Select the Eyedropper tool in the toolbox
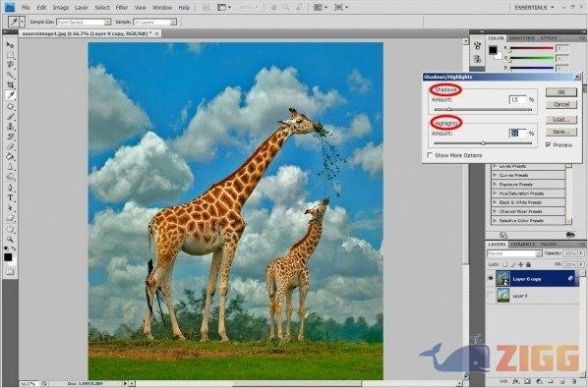The width and height of the screenshot is (588, 388). click(10, 95)
